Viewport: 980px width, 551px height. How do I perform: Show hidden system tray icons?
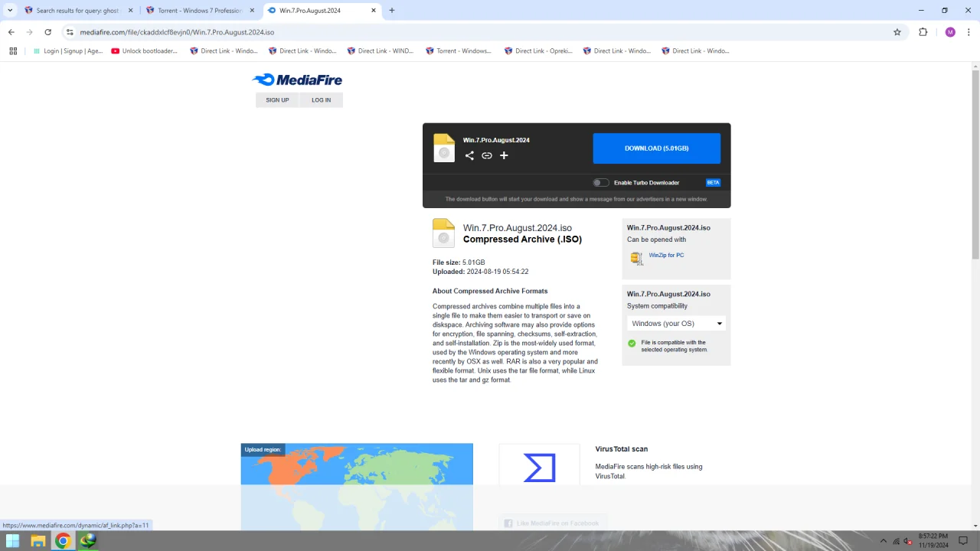[x=883, y=541]
